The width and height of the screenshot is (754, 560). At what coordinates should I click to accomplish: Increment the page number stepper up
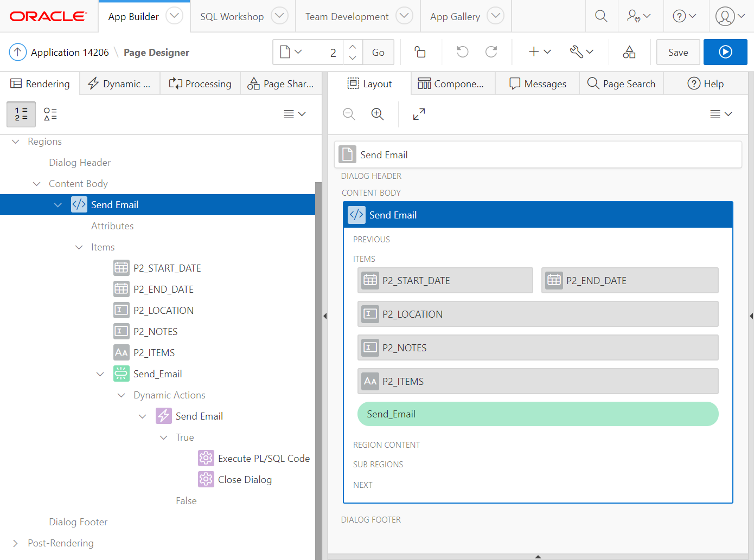pyautogui.click(x=353, y=47)
